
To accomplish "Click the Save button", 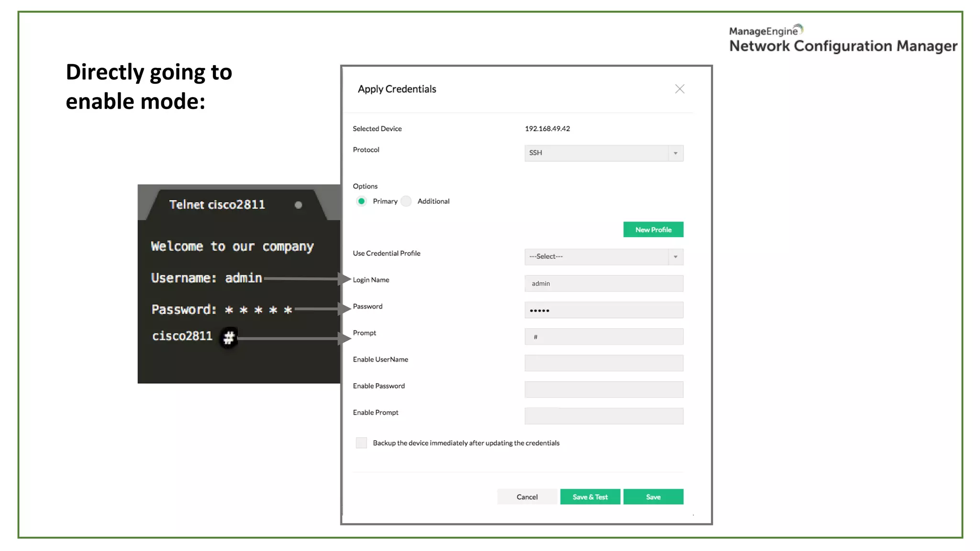I will (653, 497).
